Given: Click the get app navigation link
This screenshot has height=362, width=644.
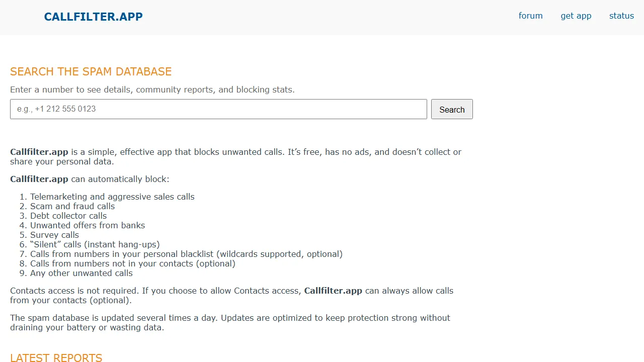Looking at the screenshot, I should click(576, 16).
